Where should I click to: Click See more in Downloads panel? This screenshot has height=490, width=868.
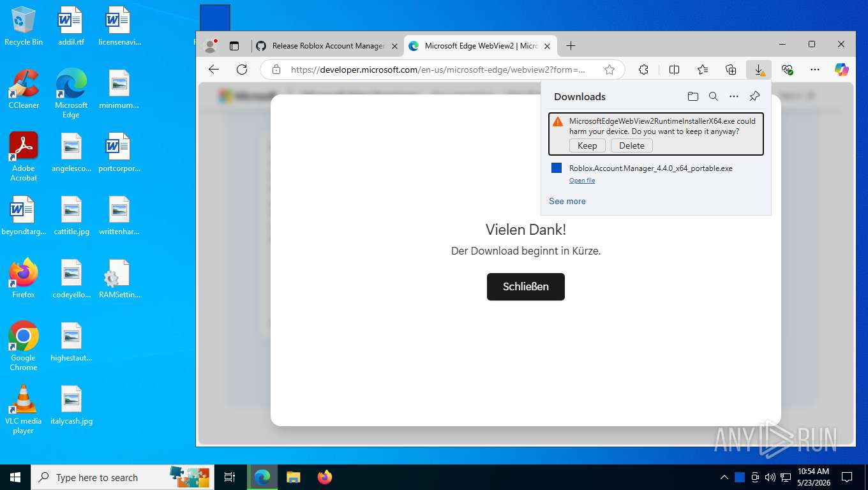pyautogui.click(x=567, y=201)
